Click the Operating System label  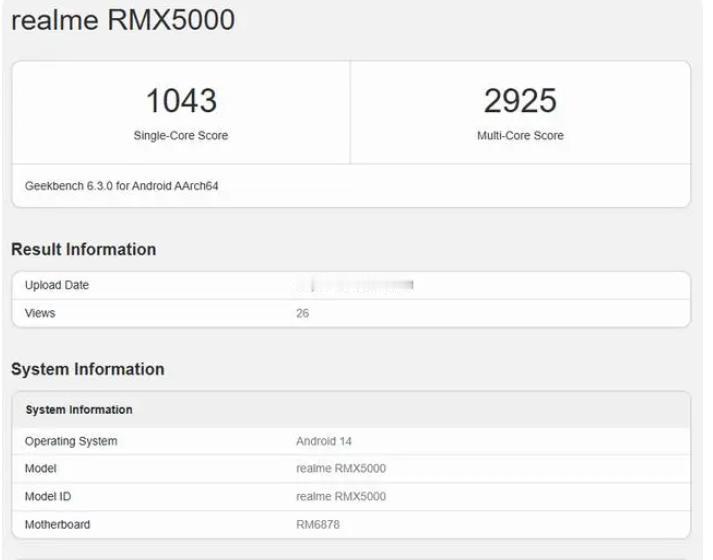tap(71, 441)
